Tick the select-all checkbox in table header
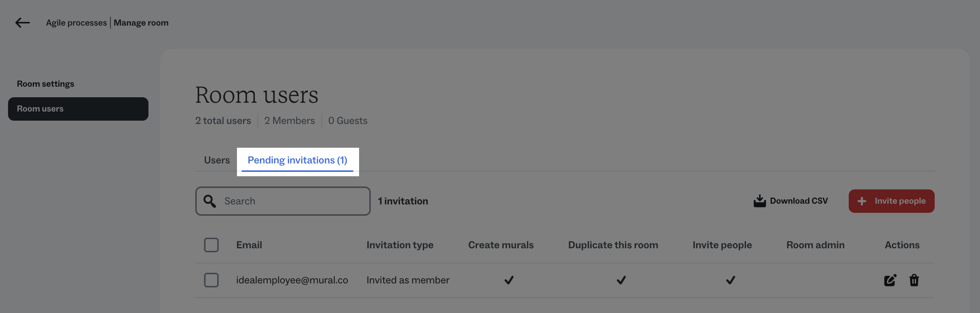980x313 pixels. point(211,245)
